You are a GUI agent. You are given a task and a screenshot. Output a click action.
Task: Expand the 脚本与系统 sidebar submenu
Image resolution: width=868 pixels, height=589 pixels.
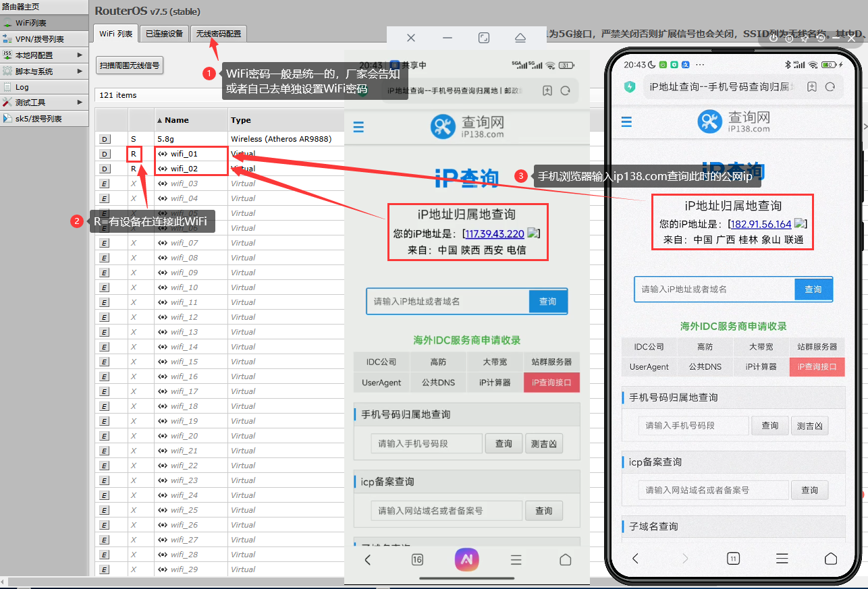44,71
